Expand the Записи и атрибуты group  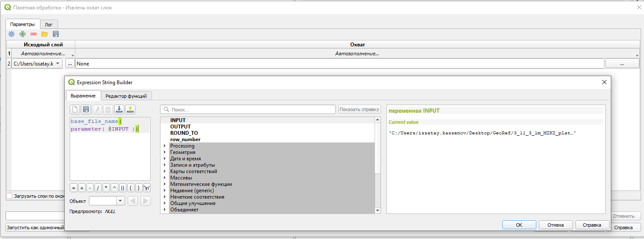(x=165, y=165)
